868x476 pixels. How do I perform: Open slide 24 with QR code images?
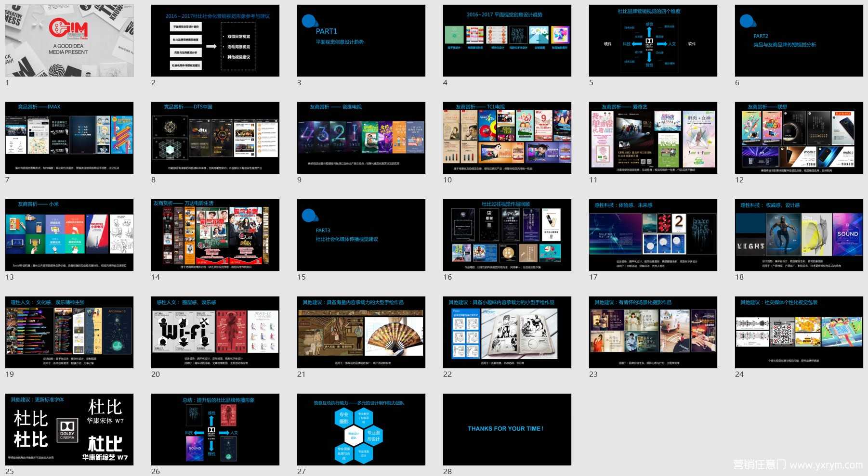click(x=799, y=332)
